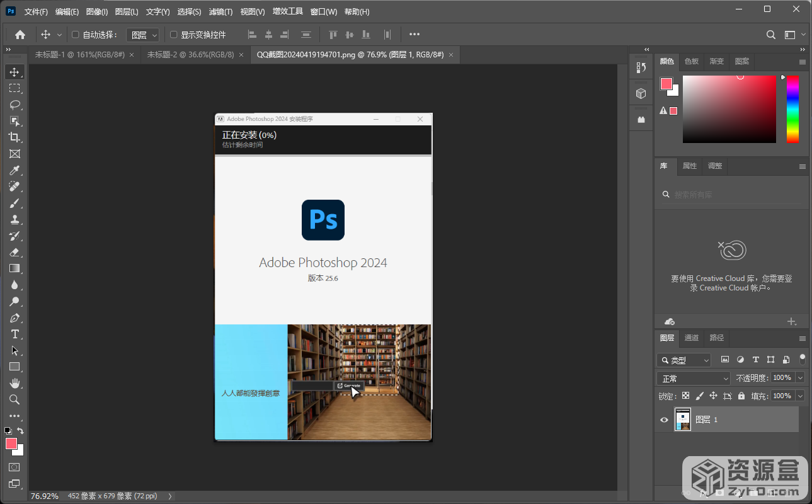The width and height of the screenshot is (812, 504).
Task: Switch to the 未标题-1 document tab
Action: click(x=79, y=55)
